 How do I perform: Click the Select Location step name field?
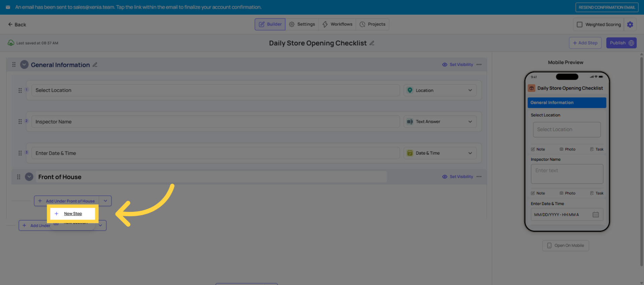click(x=215, y=90)
